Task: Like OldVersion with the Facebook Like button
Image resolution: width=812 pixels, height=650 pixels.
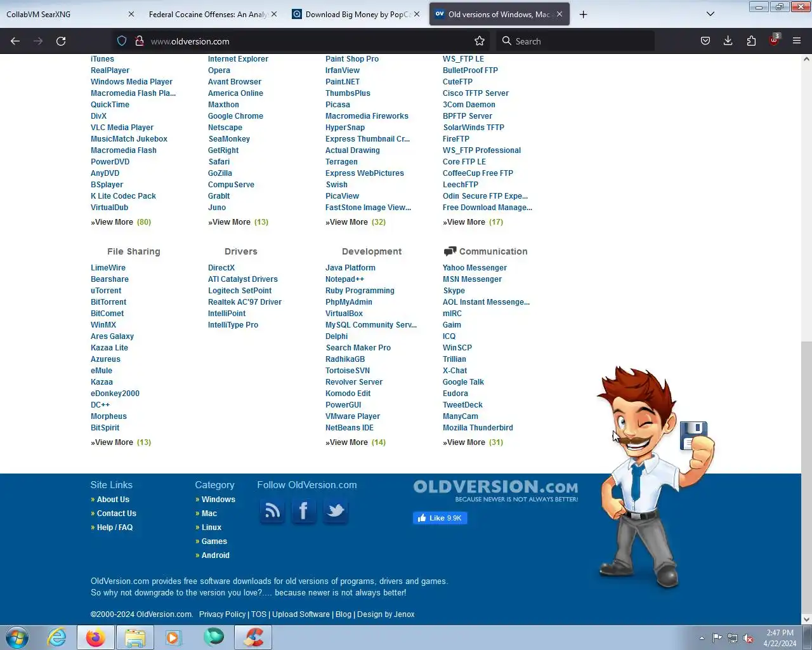Action: [x=440, y=518]
